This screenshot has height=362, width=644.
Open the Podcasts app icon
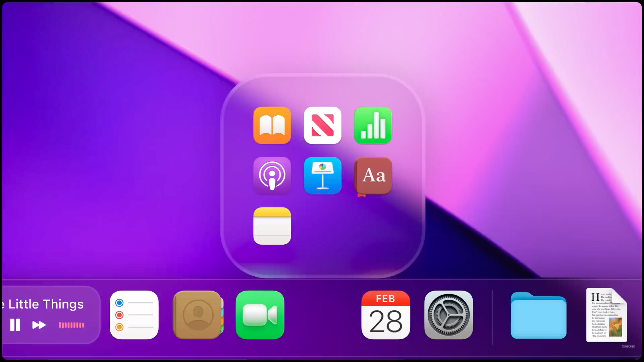pos(272,176)
